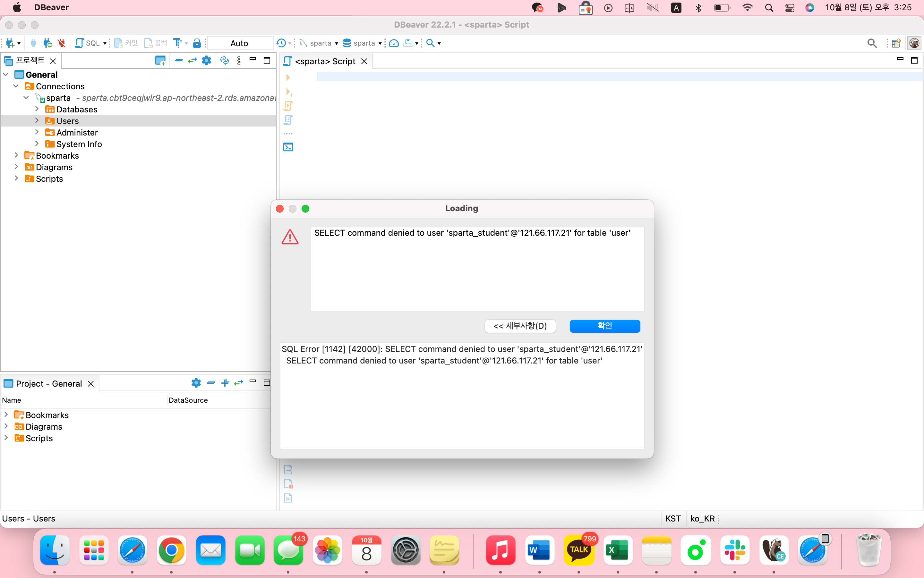Click the transaction log clock icon
The image size is (924, 578).
(281, 43)
